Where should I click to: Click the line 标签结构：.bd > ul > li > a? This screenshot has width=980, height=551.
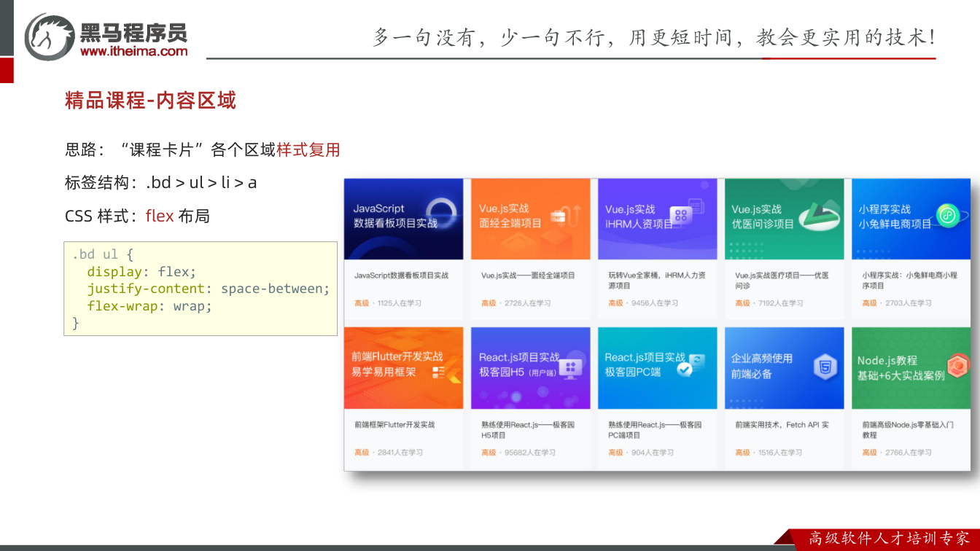pyautogui.click(x=161, y=183)
